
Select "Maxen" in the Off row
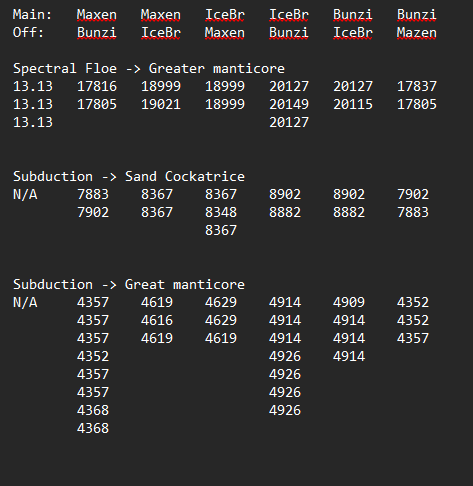(x=225, y=33)
